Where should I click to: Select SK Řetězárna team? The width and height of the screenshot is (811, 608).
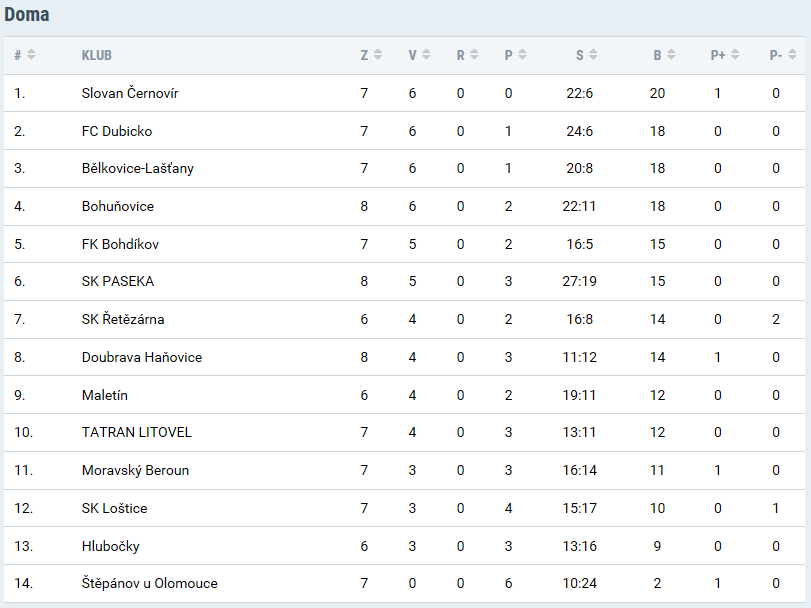click(x=123, y=319)
